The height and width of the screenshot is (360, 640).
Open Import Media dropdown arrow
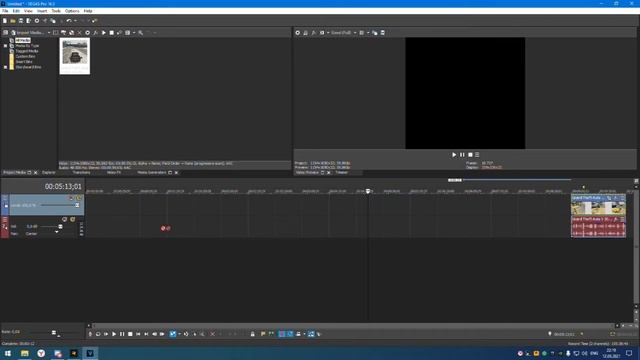[x=49, y=33]
